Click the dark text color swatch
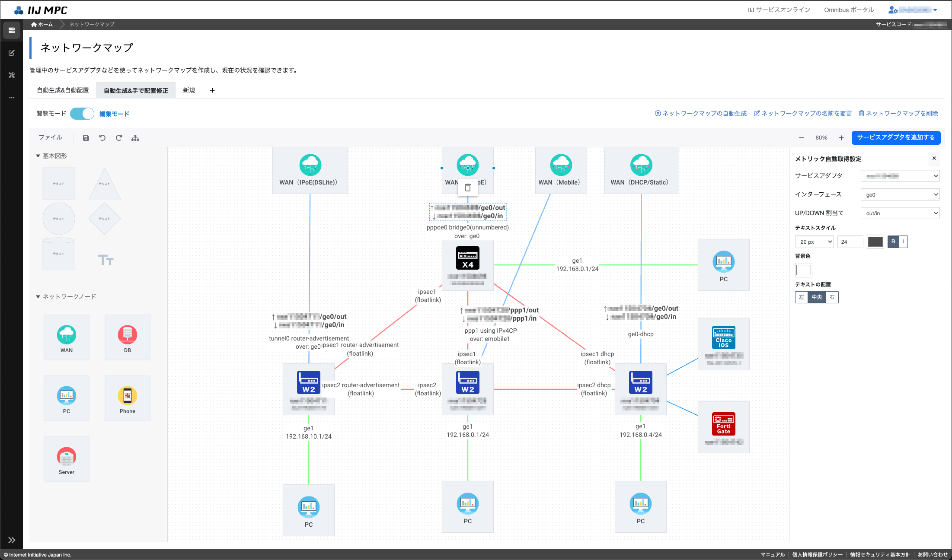The width and height of the screenshot is (952, 560). point(875,242)
